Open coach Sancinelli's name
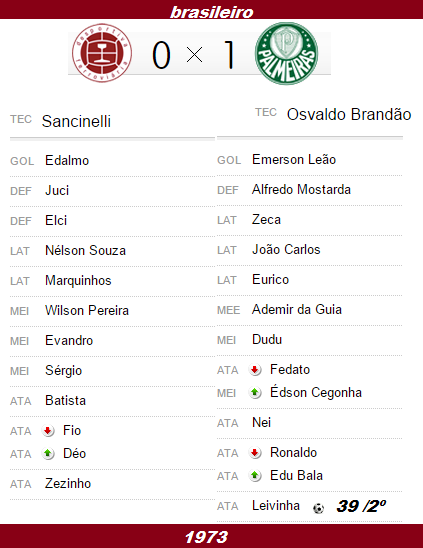 coord(76,121)
